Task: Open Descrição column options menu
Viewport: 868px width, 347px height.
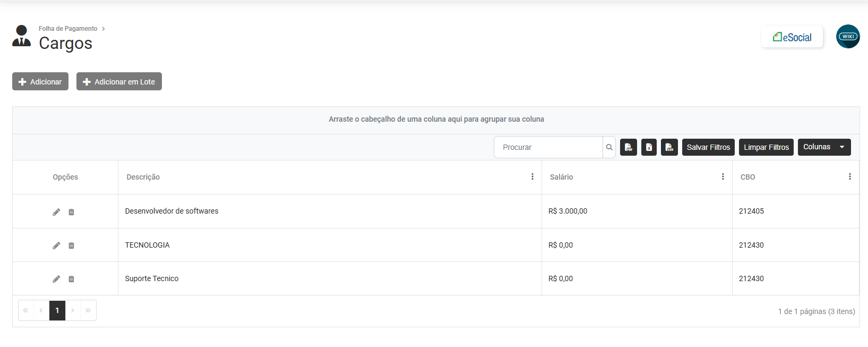Action: [x=532, y=177]
